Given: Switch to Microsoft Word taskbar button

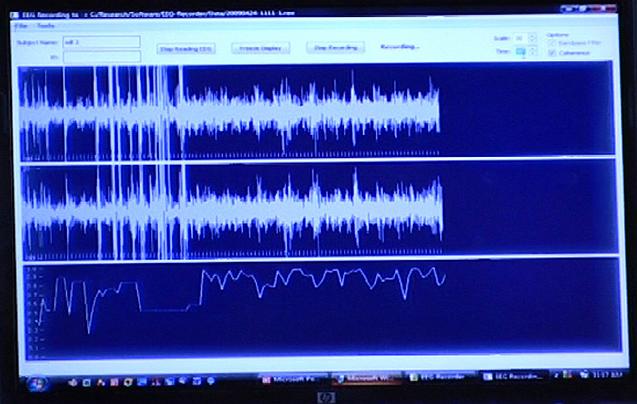Looking at the screenshot, I should coord(366,379).
